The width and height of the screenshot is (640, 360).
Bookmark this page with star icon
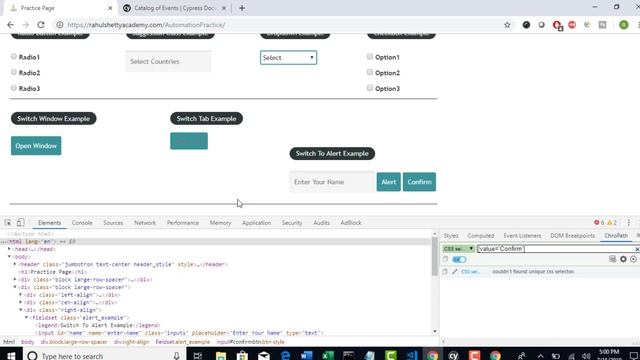pyautogui.click(x=507, y=25)
